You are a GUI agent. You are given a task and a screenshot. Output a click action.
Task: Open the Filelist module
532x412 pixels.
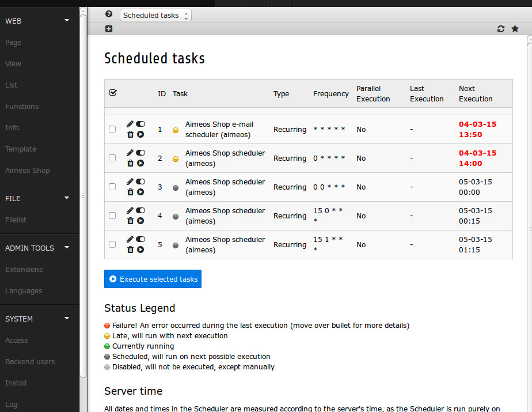[x=16, y=220]
